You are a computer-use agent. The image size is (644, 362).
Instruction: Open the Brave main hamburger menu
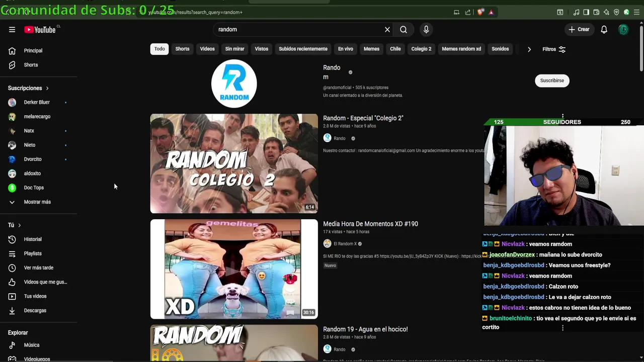point(637,12)
